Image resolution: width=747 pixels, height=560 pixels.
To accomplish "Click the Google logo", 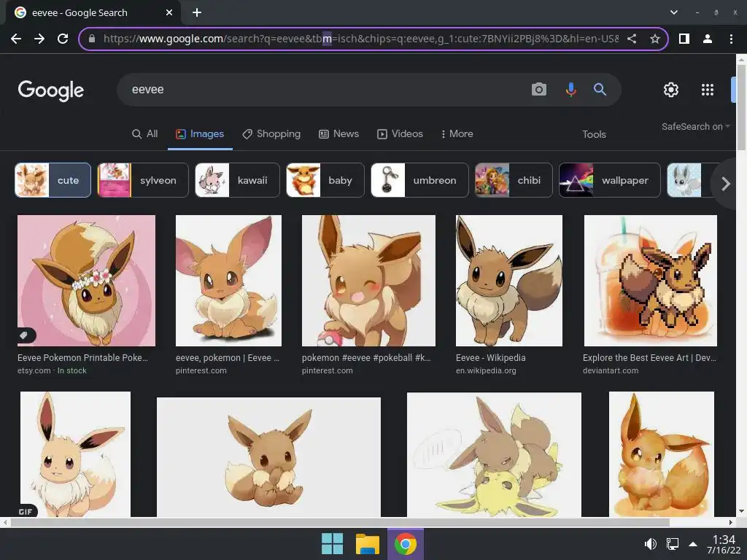I will (x=51, y=90).
